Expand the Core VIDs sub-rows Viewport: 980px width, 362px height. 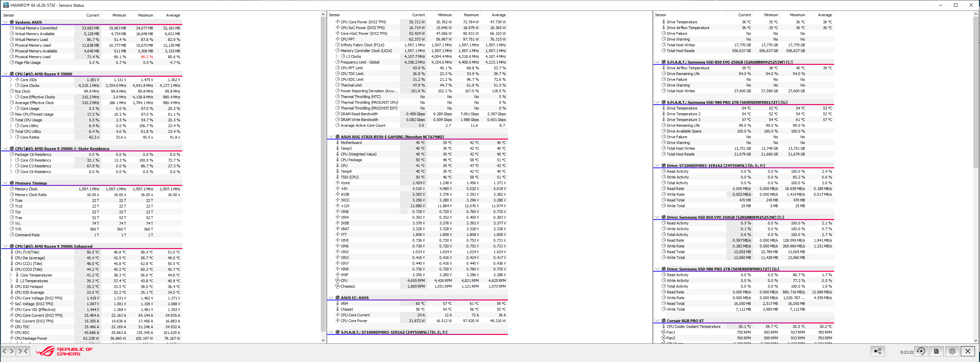[x=11, y=80]
